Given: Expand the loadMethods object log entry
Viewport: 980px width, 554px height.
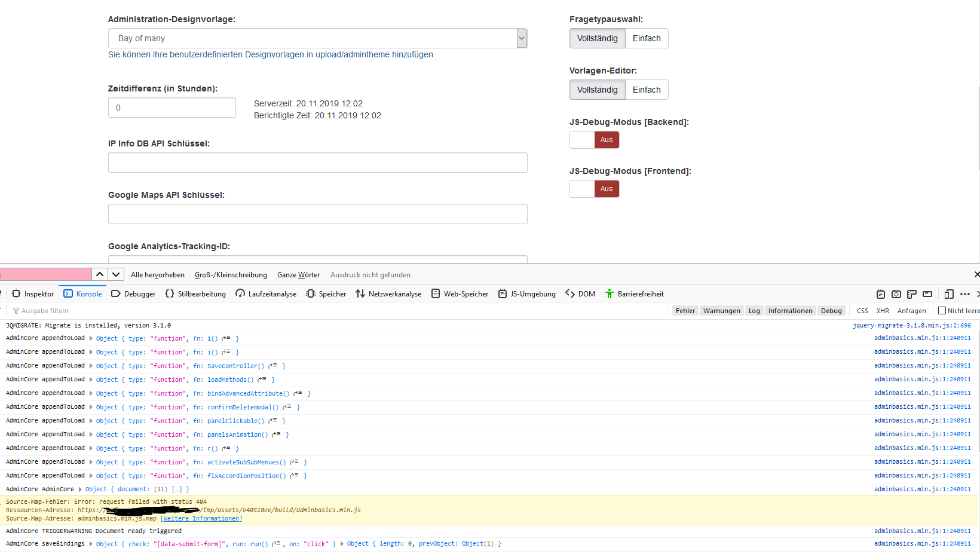Looking at the screenshot, I should [91, 379].
